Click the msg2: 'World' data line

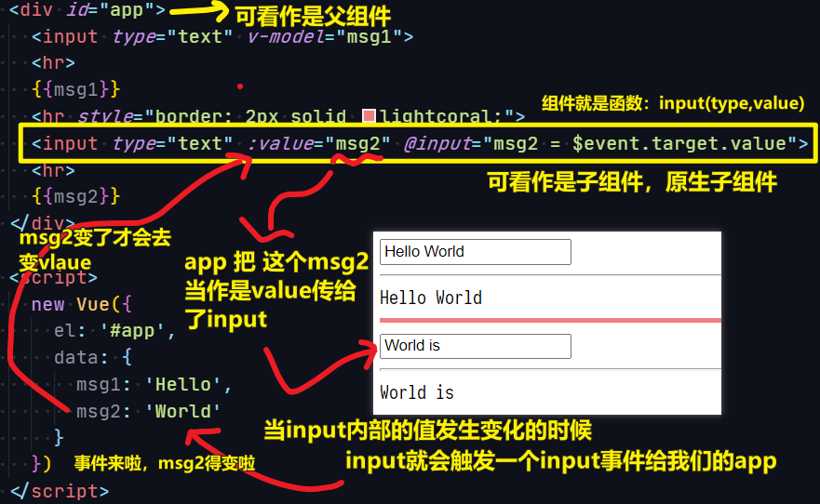149,411
